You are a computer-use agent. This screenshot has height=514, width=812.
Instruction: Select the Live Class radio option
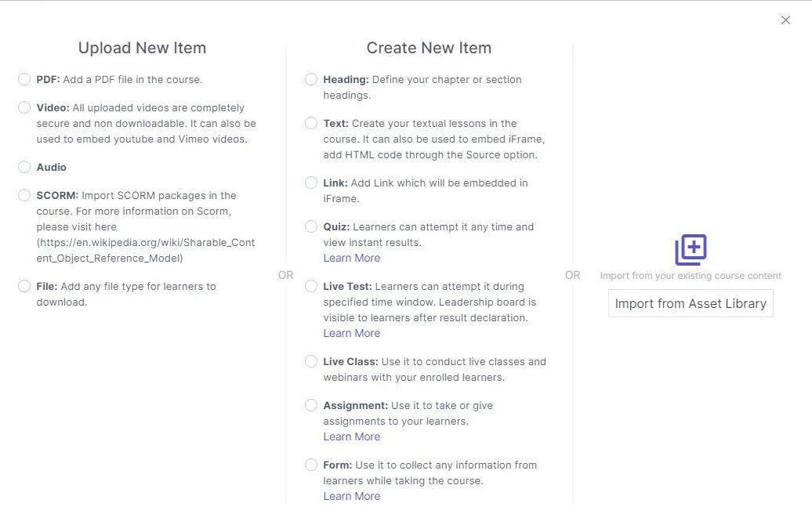point(311,361)
